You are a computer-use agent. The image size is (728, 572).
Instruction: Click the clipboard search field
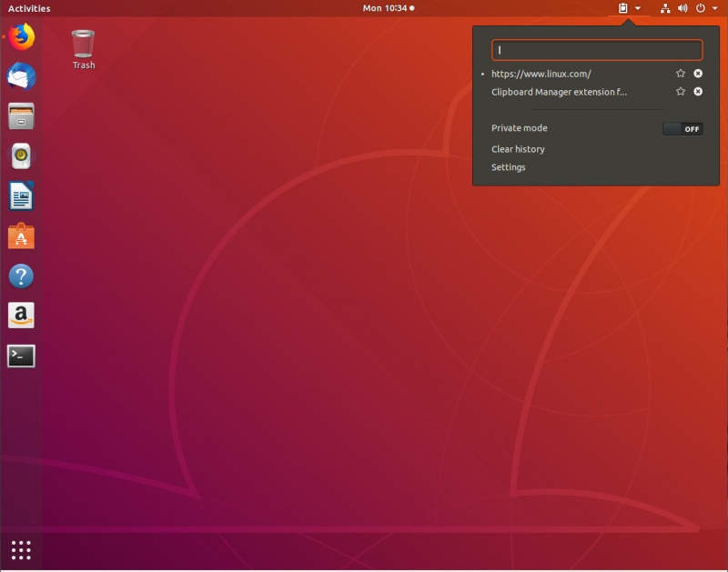596,51
